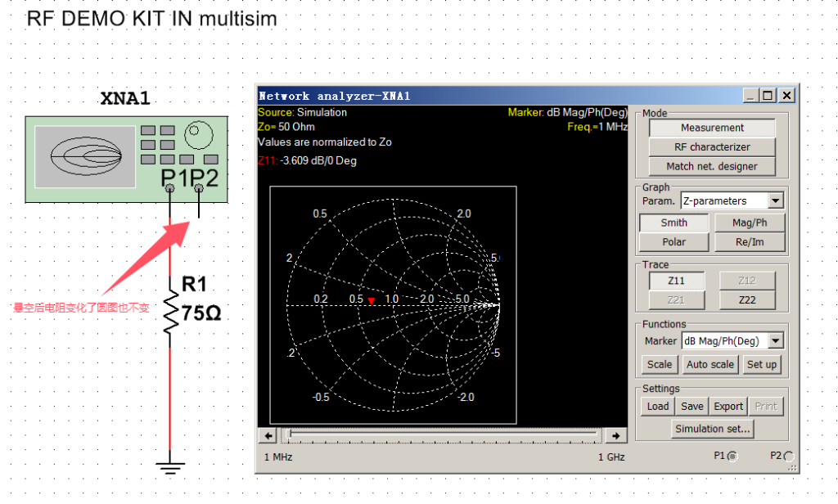This screenshot has height=504, width=838.
Task: Load saved analyzer settings
Action: (x=657, y=406)
